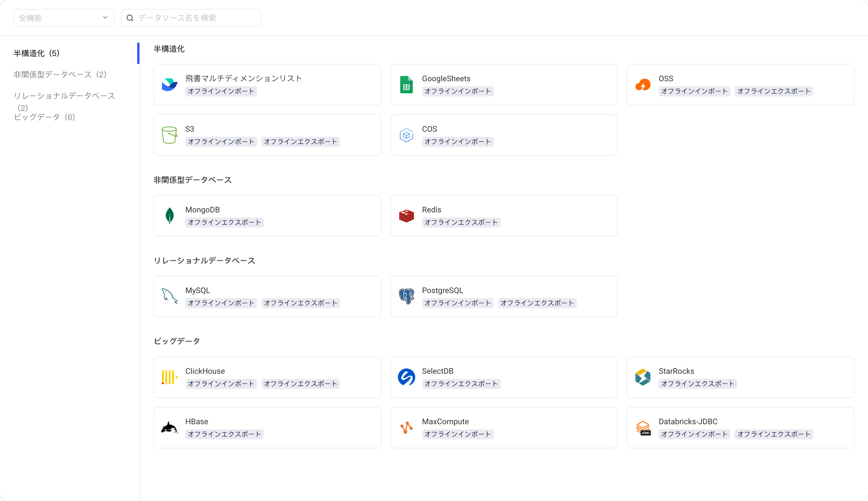Viewport: 868px width, 501px height.
Task: Expand dropdown using the chevron arrow
Action: click(x=105, y=18)
